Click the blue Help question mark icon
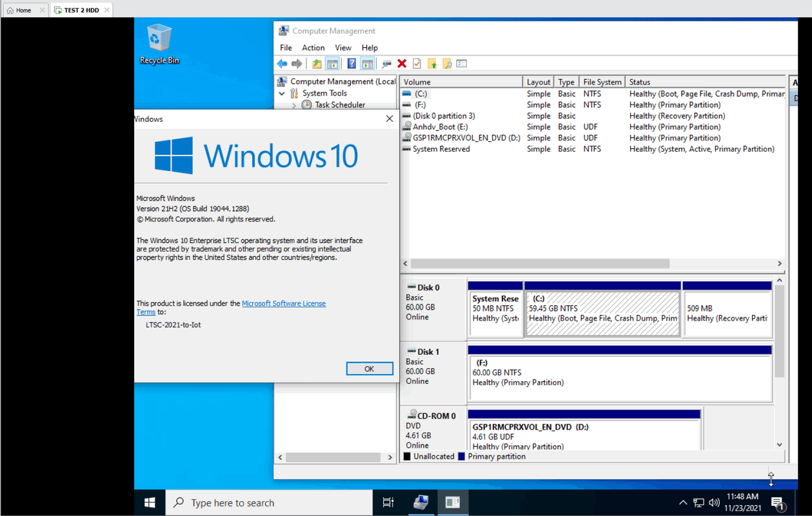Viewport: 812px width, 516px height. point(352,64)
